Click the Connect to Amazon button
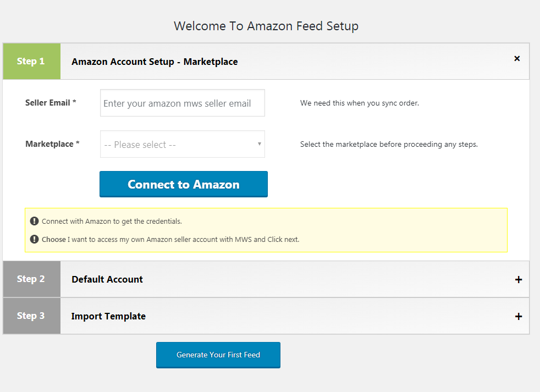This screenshot has width=540, height=392. pyautogui.click(x=183, y=184)
